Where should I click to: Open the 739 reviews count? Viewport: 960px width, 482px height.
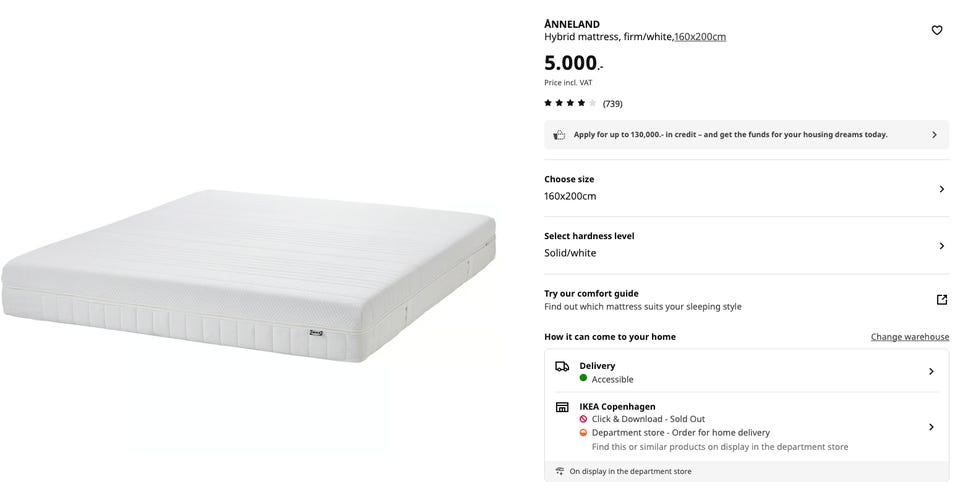(x=612, y=103)
